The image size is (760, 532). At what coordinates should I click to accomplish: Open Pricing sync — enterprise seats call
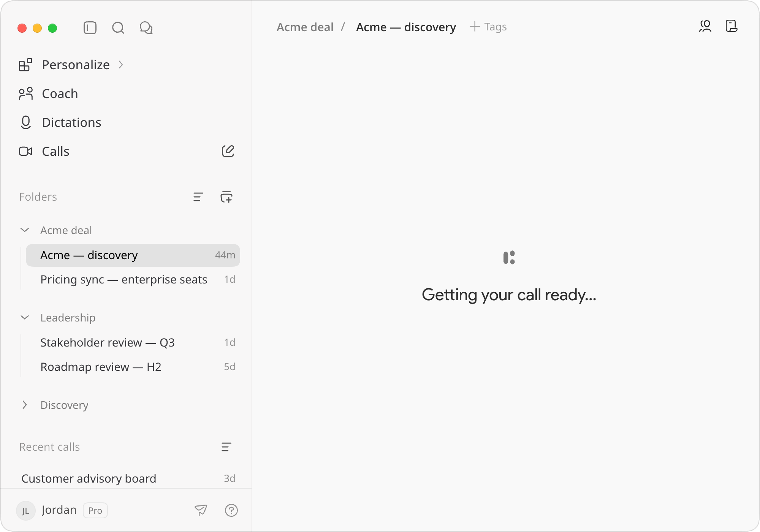coord(133,280)
